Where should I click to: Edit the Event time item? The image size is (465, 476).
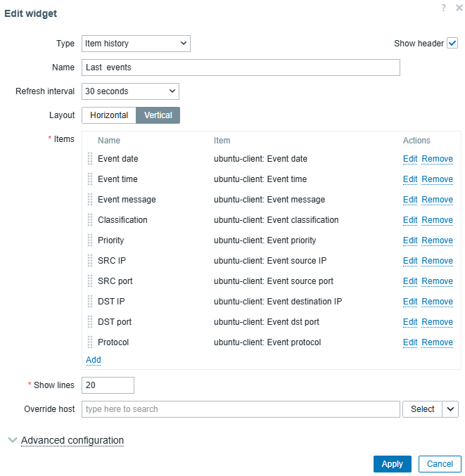click(410, 179)
